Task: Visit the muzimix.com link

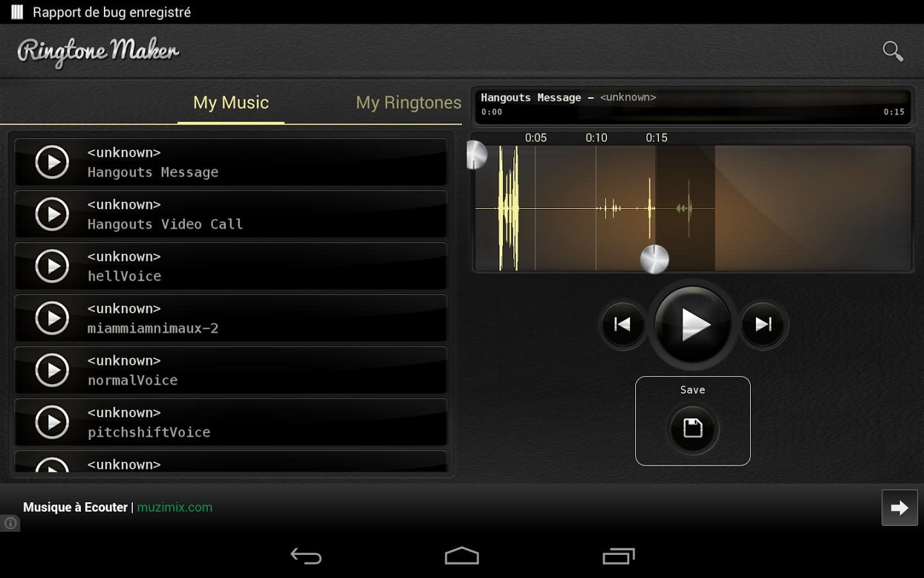Action: [x=175, y=507]
